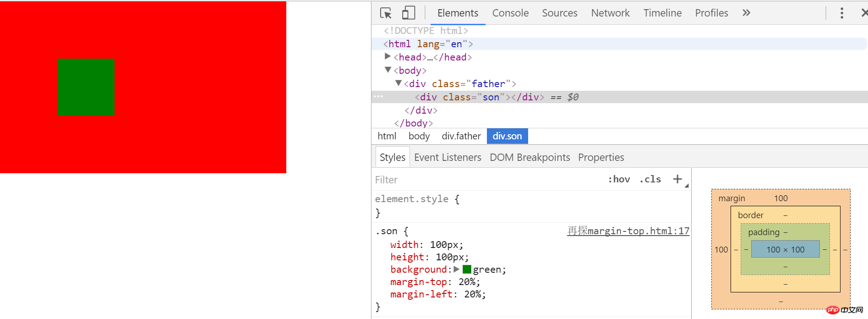Open the Event Listeners pane

pos(448,157)
